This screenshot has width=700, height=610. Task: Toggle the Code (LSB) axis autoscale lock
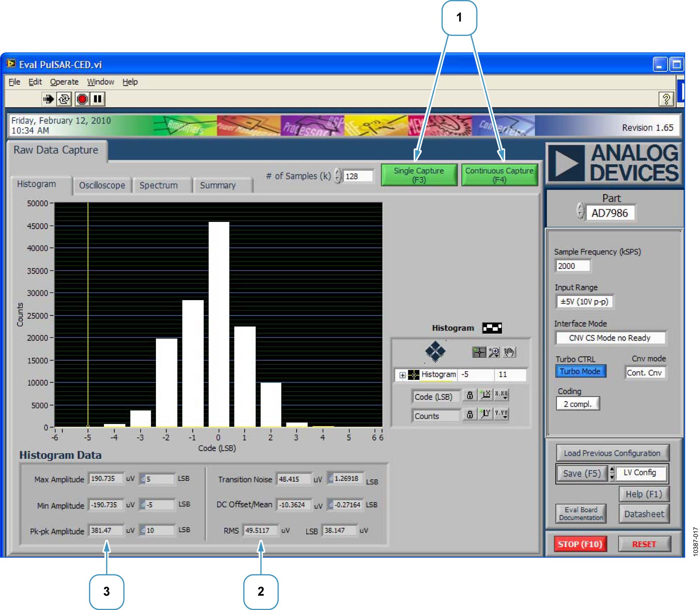point(470,395)
